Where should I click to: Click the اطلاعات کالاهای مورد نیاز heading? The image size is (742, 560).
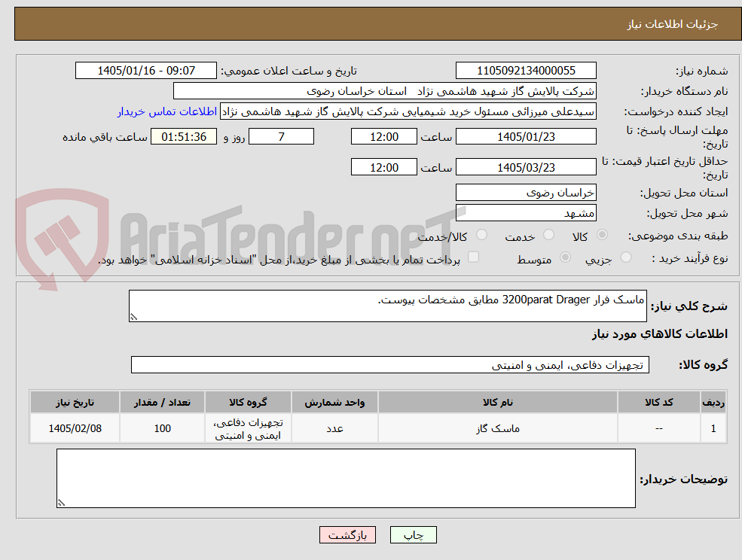(660, 334)
